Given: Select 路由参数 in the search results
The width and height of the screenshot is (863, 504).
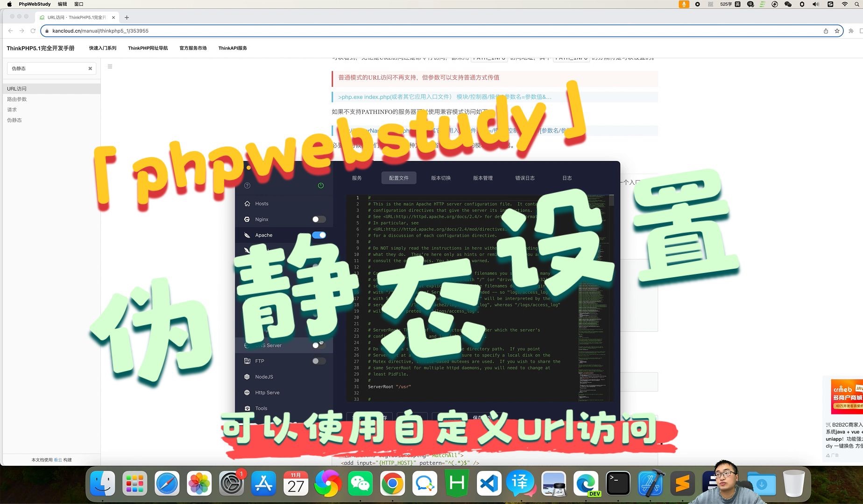Looking at the screenshot, I should pyautogui.click(x=51, y=99).
